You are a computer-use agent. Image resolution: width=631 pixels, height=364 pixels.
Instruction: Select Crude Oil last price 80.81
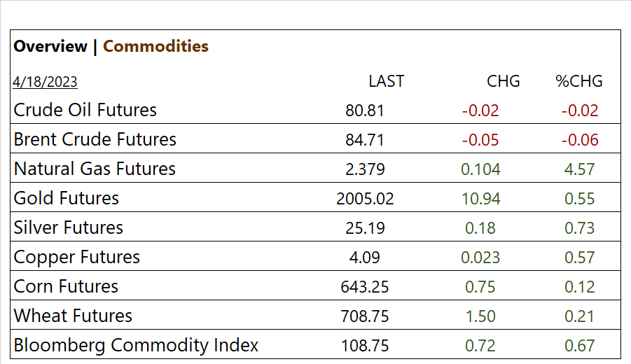pos(365,111)
